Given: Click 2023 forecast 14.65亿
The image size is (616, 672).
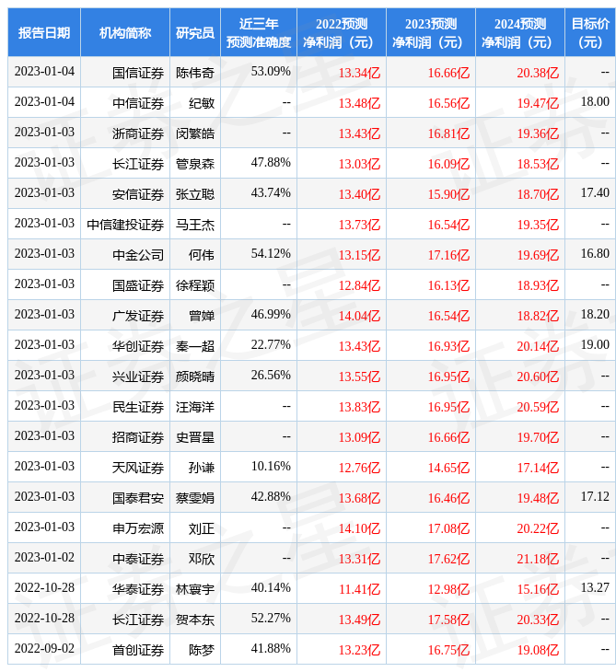Looking at the screenshot, I should pos(448,469).
